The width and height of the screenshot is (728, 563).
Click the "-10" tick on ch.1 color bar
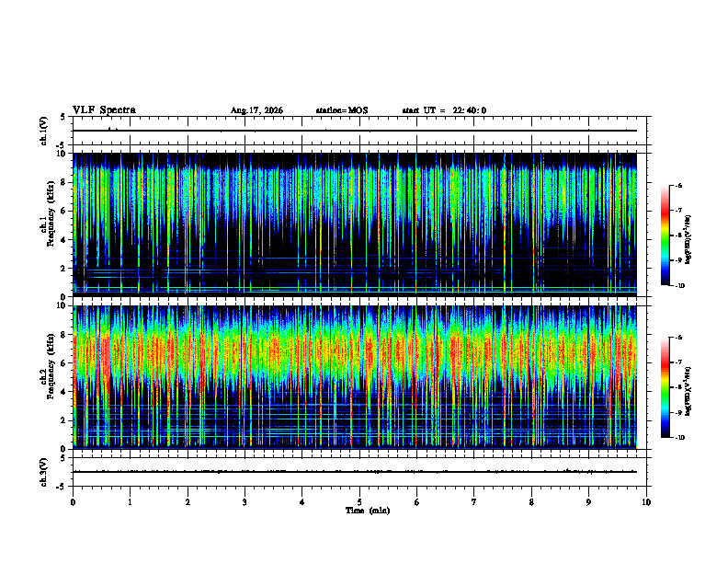coord(679,286)
